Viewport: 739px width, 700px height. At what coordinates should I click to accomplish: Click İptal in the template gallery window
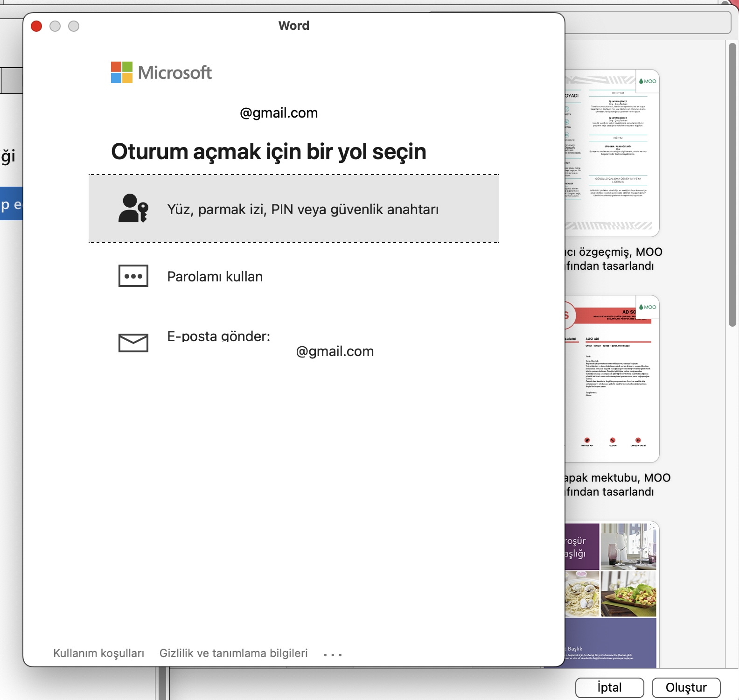coord(610,687)
